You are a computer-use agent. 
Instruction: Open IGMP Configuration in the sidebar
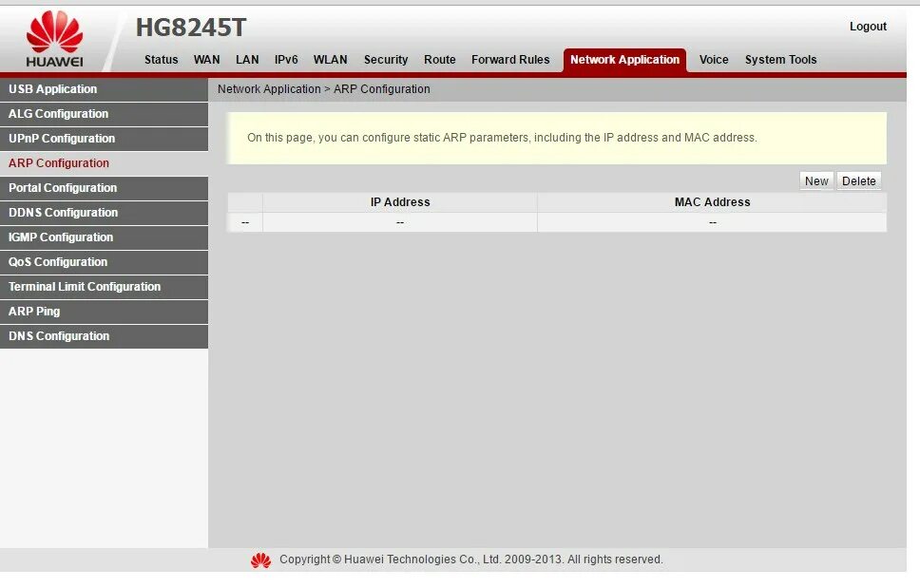(104, 237)
